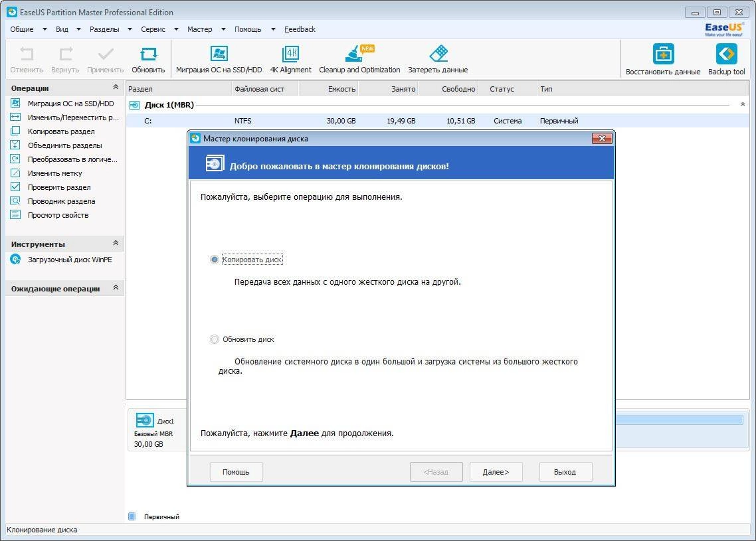This screenshot has width=756, height=541.
Task: Click Изменить метку sidebar icon
Action: tap(15, 173)
